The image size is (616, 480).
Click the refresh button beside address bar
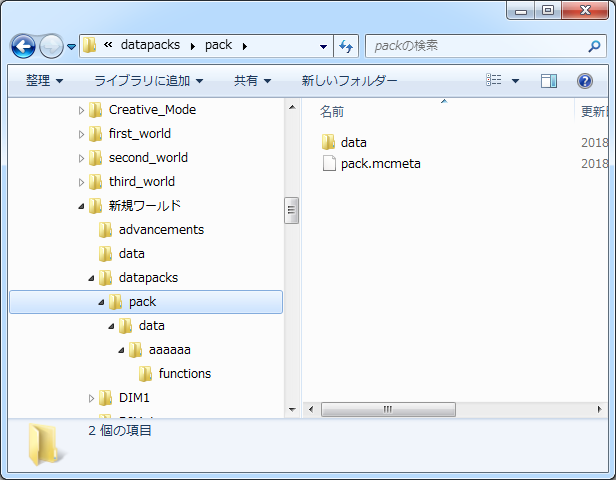click(347, 46)
